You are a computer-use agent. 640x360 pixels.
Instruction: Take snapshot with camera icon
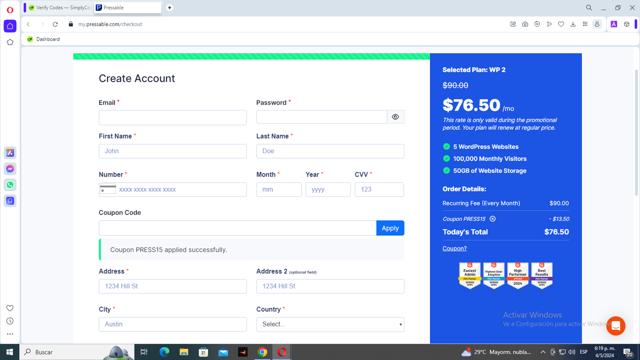tap(525, 24)
